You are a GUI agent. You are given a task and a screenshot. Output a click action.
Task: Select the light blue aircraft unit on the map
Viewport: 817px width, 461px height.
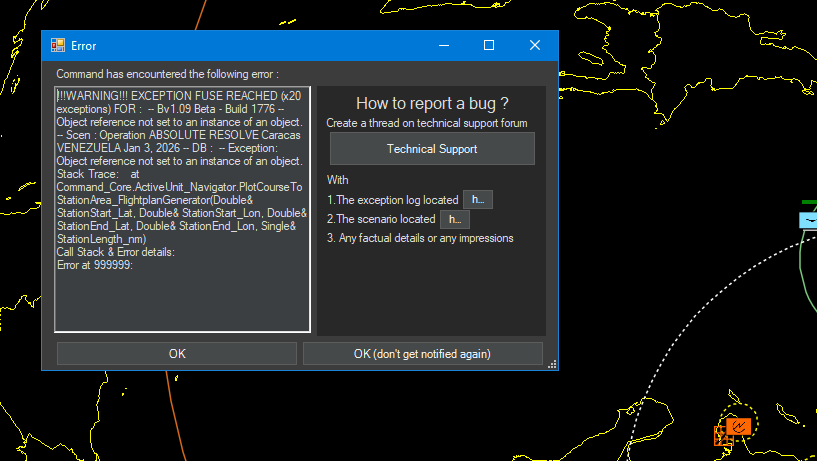point(809,220)
